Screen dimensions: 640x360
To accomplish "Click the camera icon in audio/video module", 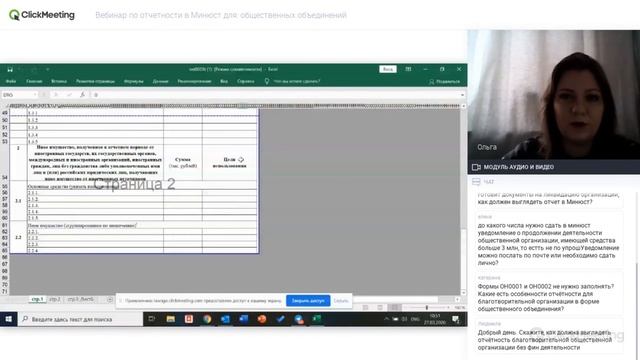I will coord(476,167).
